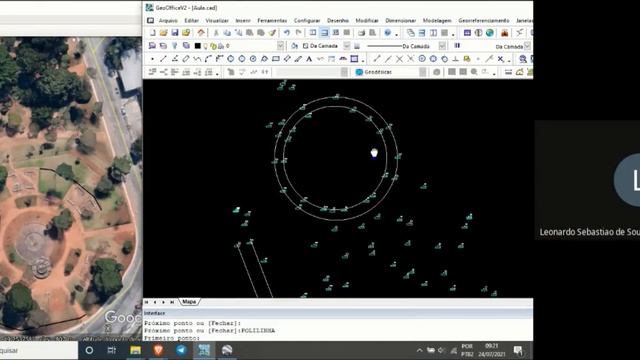
Task: Expand overflow arrow after drawing tools row
Action: pyautogui.click(x=363, y=61)
